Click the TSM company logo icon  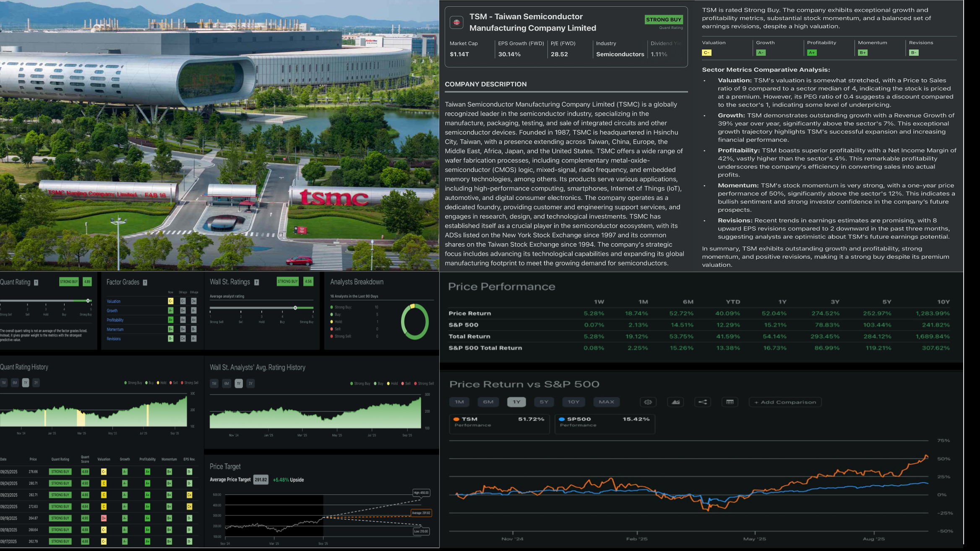[456, 23]
